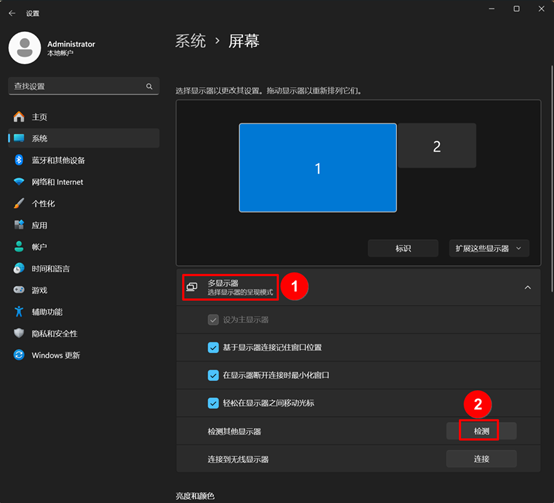Viewport: 554px width, 503px height.
Task: Click the 连接 button for wireless display
Action: point(481,459)
